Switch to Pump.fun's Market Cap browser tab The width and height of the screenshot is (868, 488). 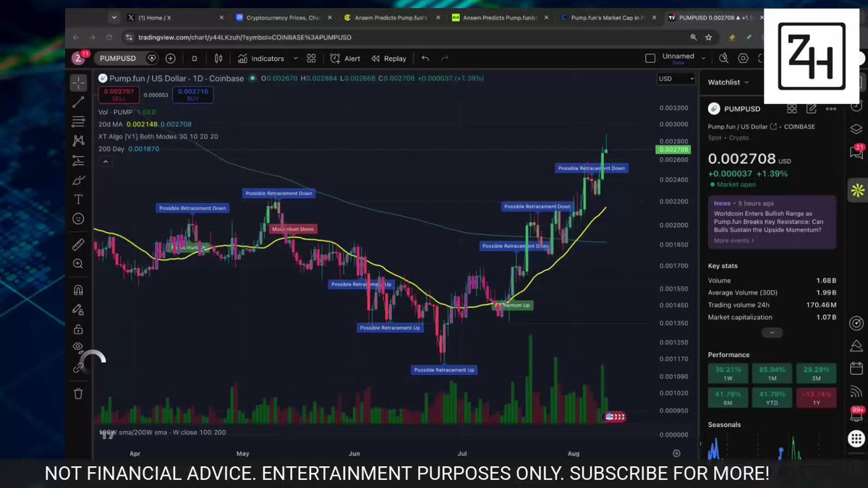tap(606, 17)
